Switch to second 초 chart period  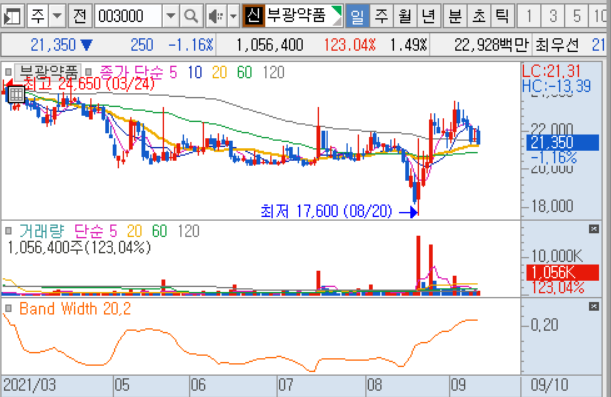pos(479,16)
